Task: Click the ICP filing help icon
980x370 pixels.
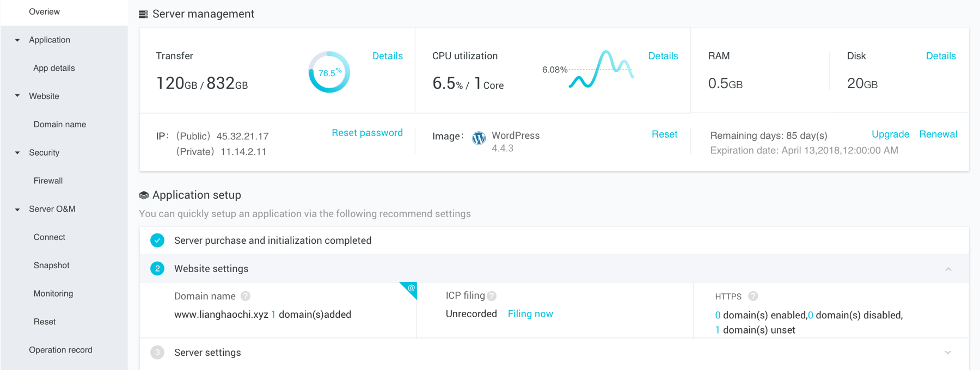Action: point(492,296)
